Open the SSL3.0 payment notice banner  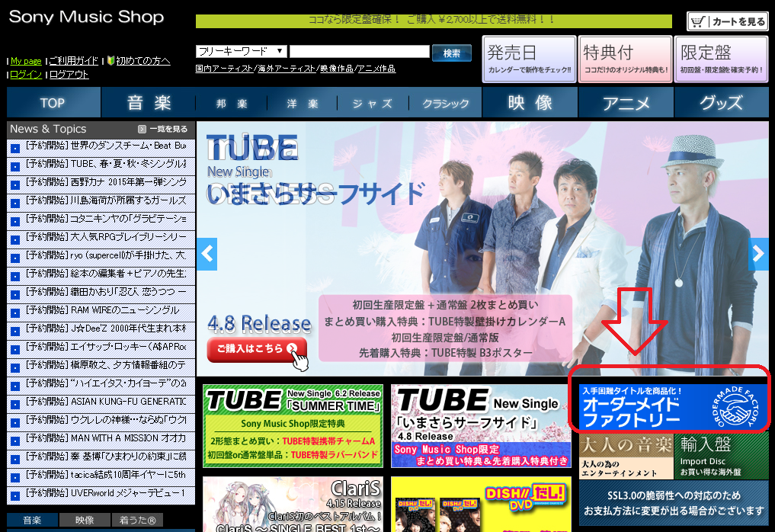pos(674,503)
